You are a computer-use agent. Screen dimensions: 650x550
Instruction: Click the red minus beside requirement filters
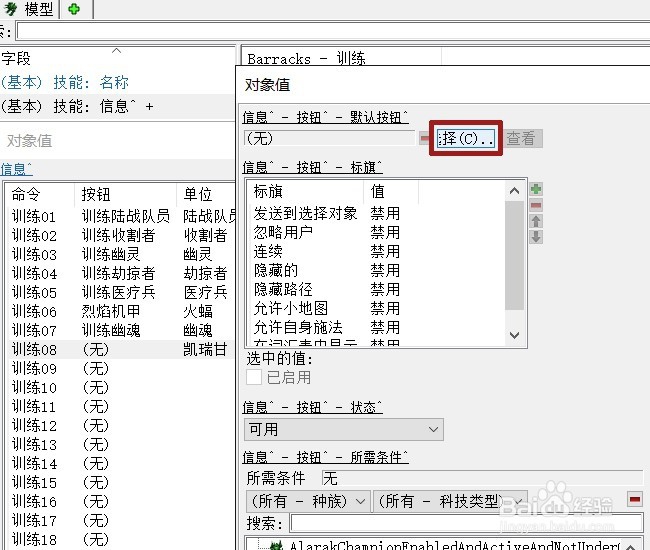[635, 499]
